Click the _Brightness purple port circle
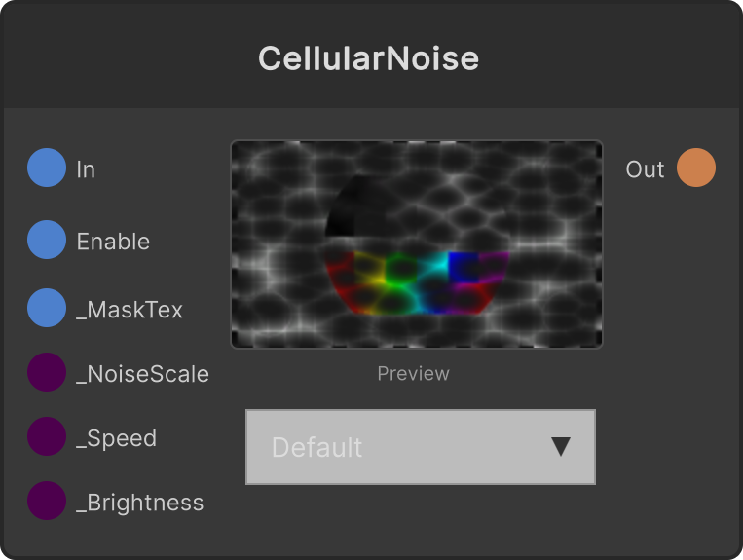 (47, 501)
